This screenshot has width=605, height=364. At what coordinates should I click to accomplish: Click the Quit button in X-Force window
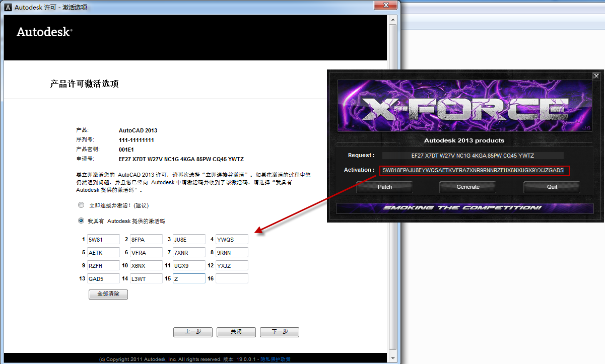point(552,187)
